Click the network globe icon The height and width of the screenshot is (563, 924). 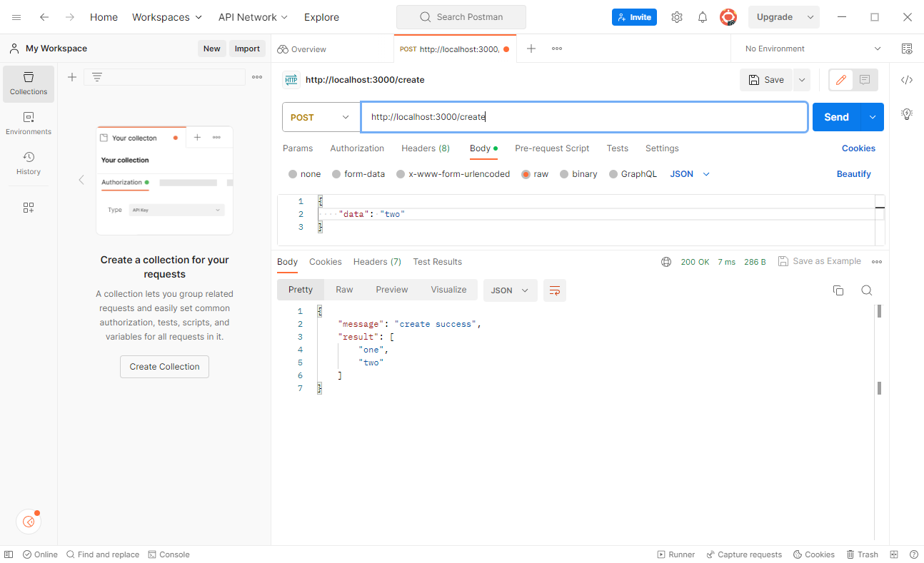666,262
